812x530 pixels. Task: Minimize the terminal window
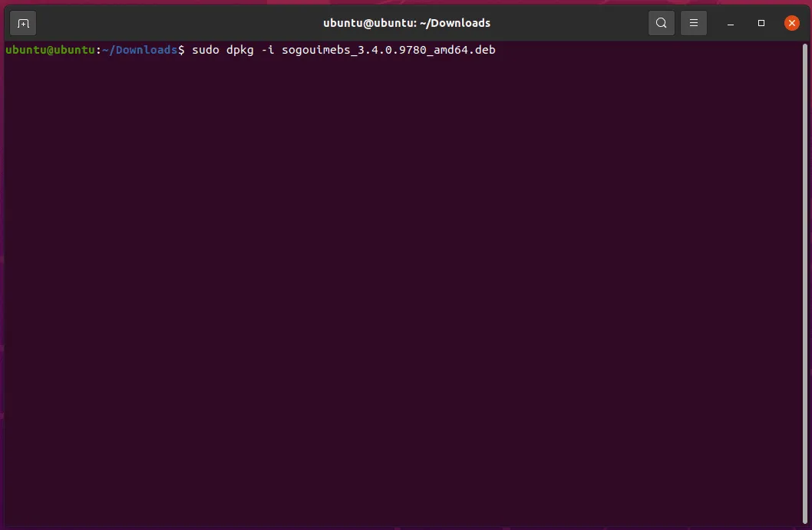coord(731,23)
